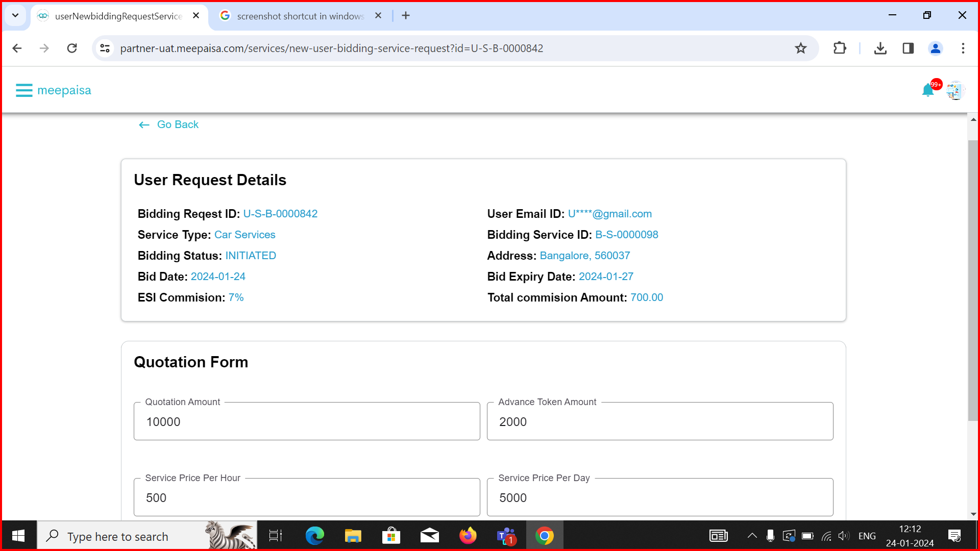This screenshot has width=980, height=551.
Task: Click the address bar URL
Action: [332, 48]
